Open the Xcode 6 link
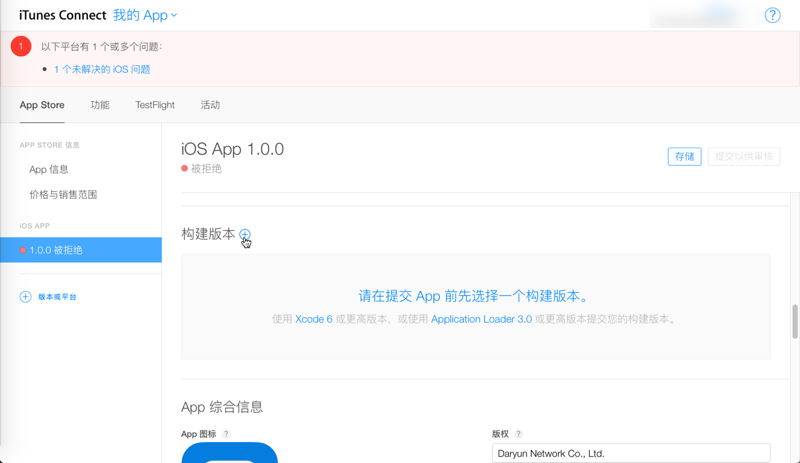This screenshot has height=463, width=800. [x=314, y=319]
